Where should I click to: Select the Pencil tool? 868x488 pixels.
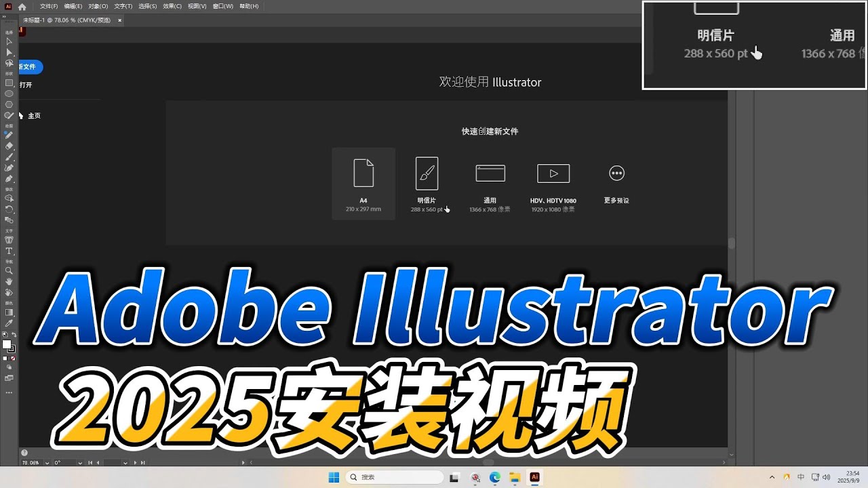pos(9,134)
